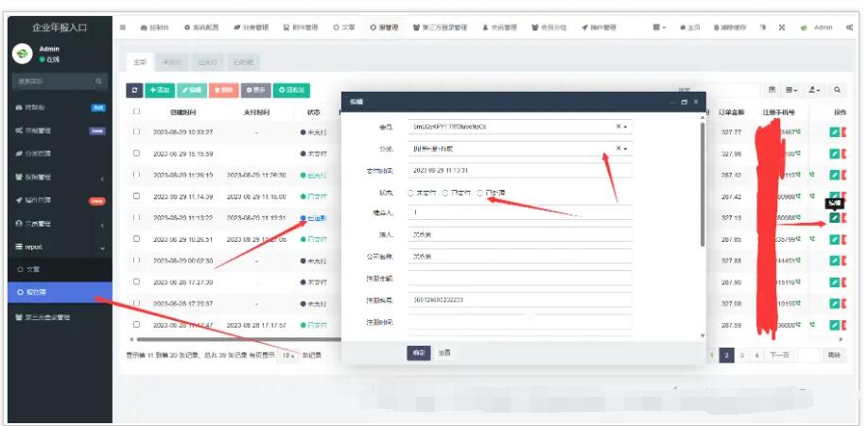This screenshot has height=426, width=868.
Task: Collapse the report menu in the sidebar
Action: [60, 247]
